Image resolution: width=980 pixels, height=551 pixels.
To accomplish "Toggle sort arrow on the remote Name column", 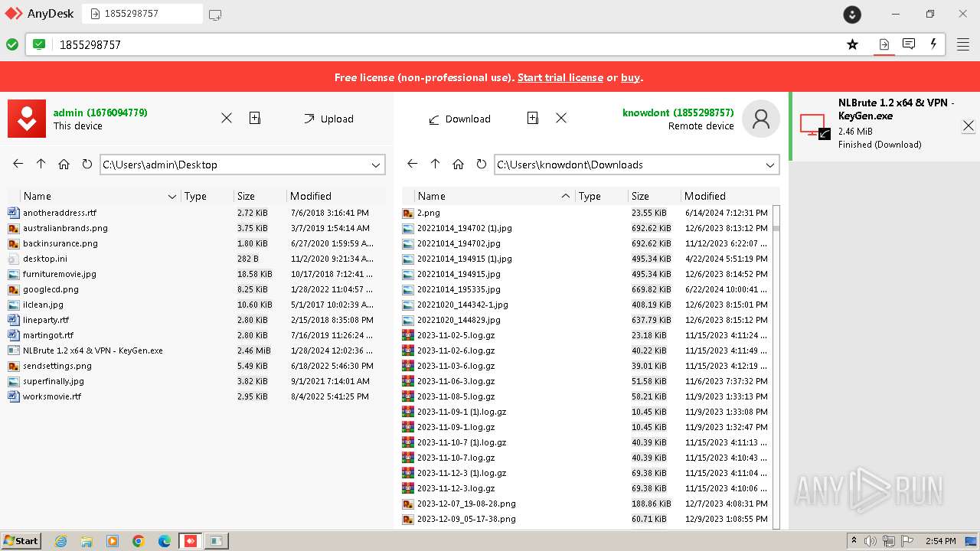I will [566, 196].
